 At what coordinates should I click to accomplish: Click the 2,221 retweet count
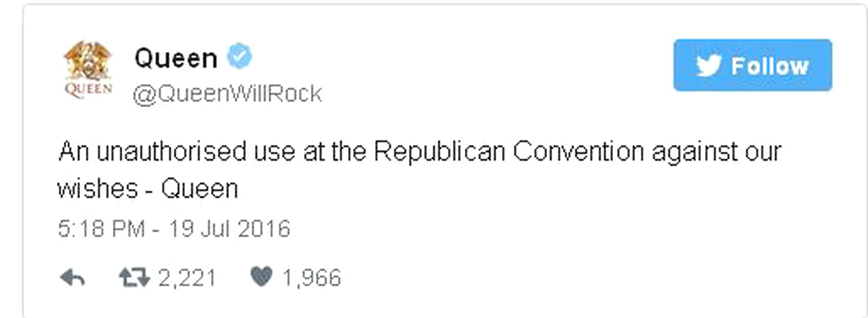[x=187, y=278]
